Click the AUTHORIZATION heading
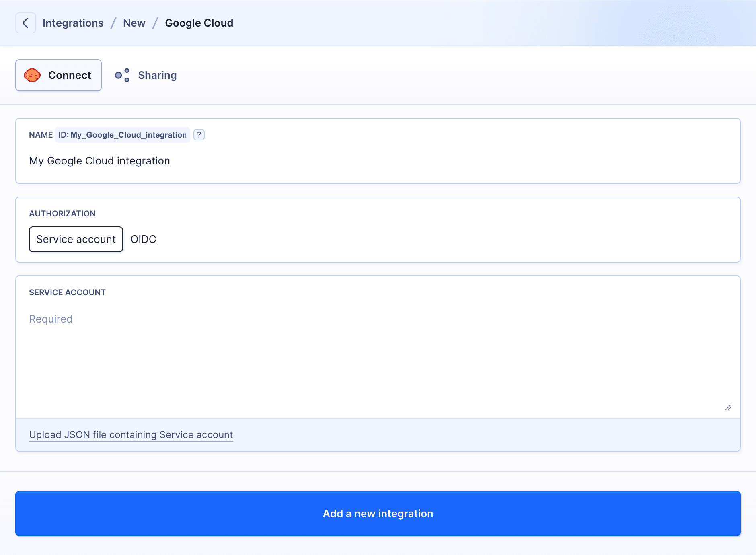This screenshot has width=756, height=555. point(62,214)
